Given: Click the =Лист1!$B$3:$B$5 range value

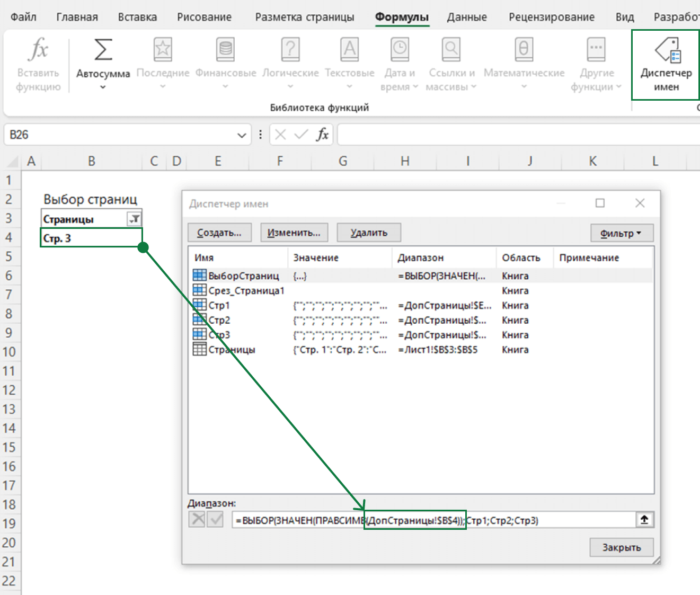Looking at the screenshot, I should [438, 350].
